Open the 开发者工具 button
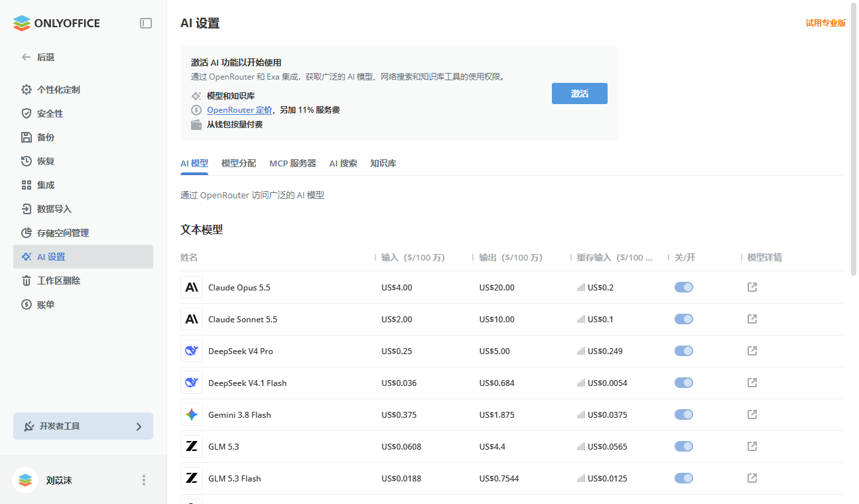This screenshot has height=504, width=859. coord(83,426)
